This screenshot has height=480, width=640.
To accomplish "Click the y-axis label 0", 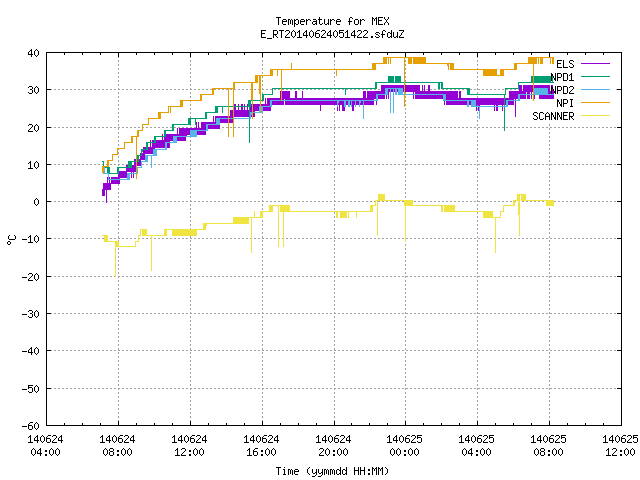I will 37,202.
